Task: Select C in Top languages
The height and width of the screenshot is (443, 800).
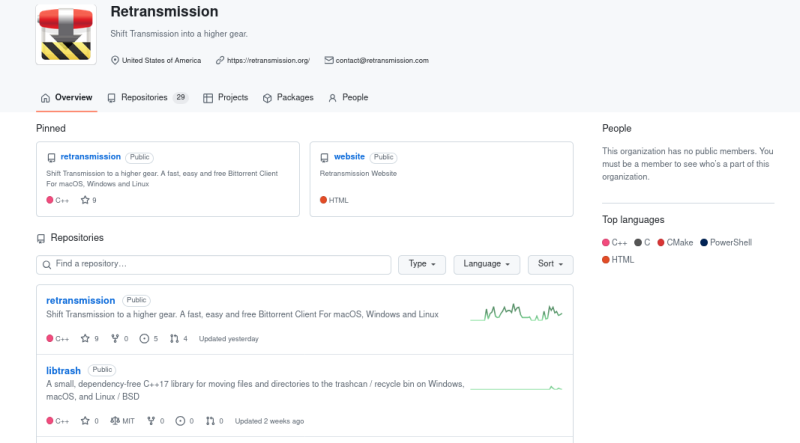Action: coord(642,242)
